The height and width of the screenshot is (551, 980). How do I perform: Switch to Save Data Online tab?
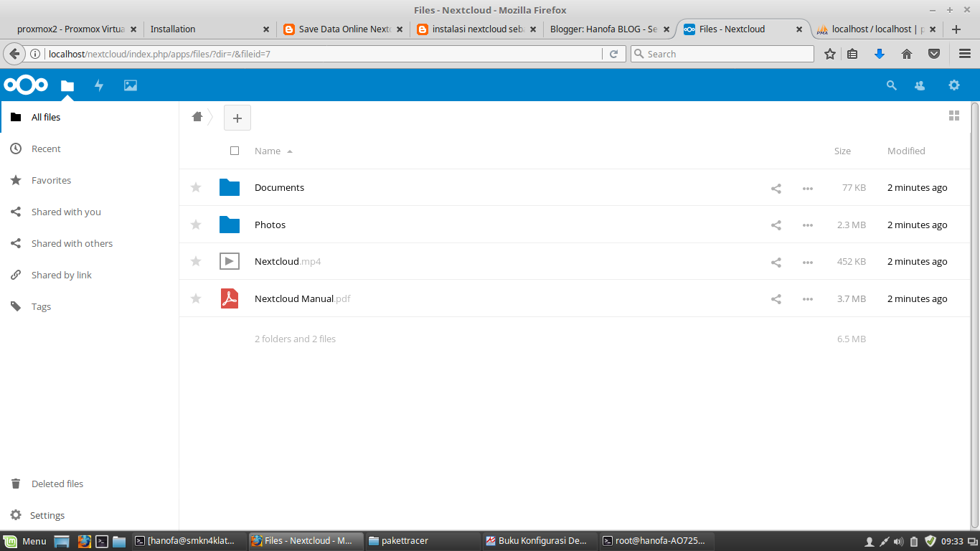coord(343,29)
